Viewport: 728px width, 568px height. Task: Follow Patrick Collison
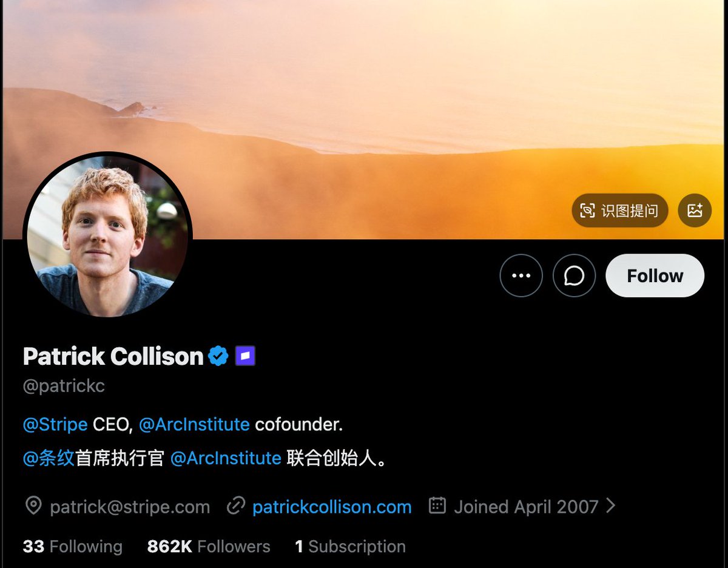pyautogui.click(x=655, y=276)
